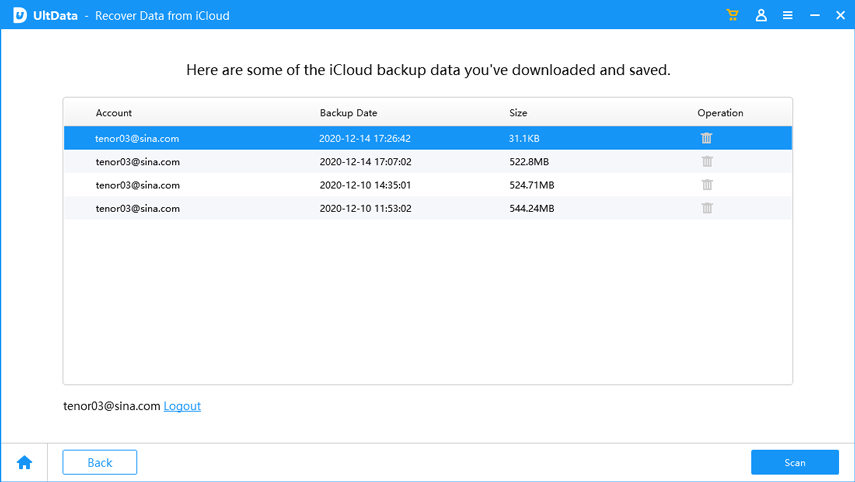Go back with the Back button
Screen dimensions: 855x482
(100, 462)
